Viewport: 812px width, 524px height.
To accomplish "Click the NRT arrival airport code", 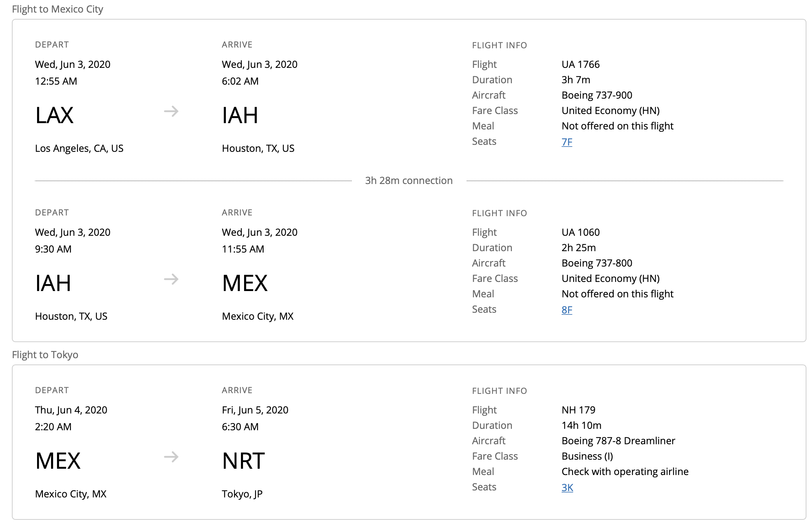I will 243,461.
